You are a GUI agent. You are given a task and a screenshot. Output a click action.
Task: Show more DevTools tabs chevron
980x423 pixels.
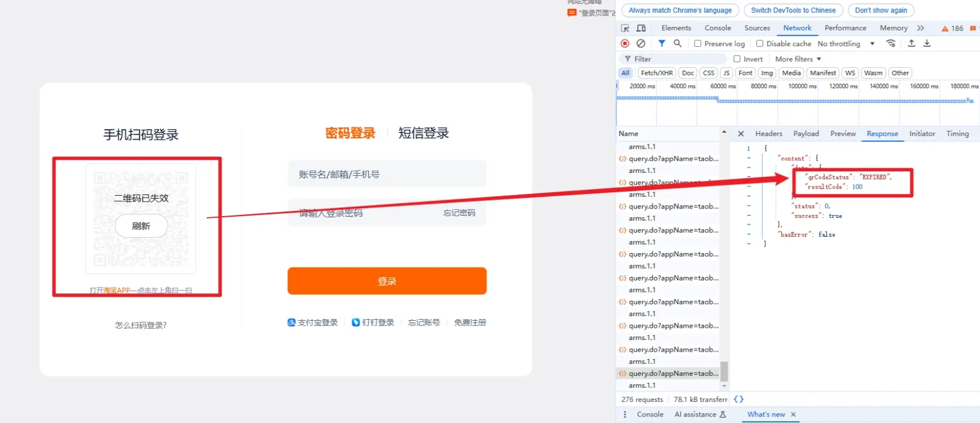click(920, 28)
